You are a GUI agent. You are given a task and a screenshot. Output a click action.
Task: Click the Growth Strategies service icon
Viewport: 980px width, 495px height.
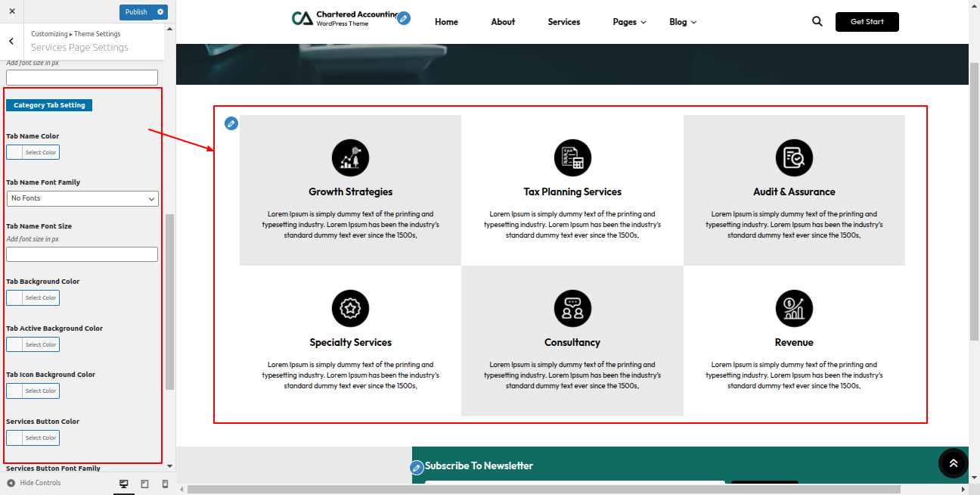click(x=350, y=158)
